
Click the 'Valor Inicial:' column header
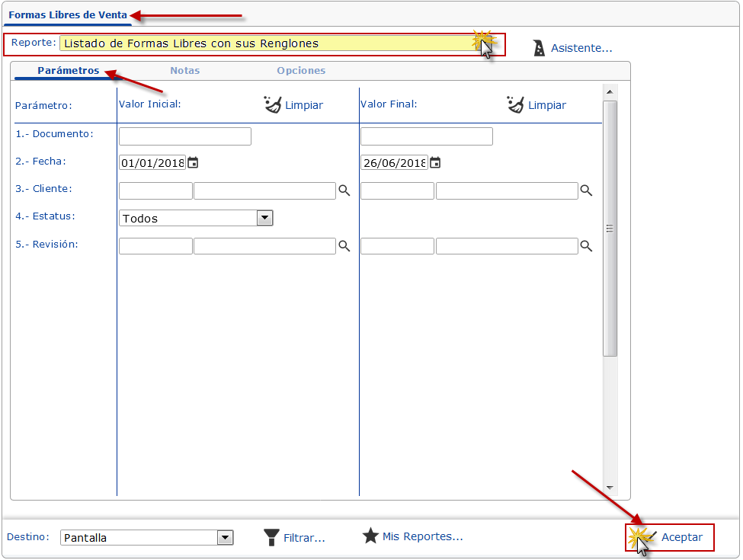click(149, 104)
